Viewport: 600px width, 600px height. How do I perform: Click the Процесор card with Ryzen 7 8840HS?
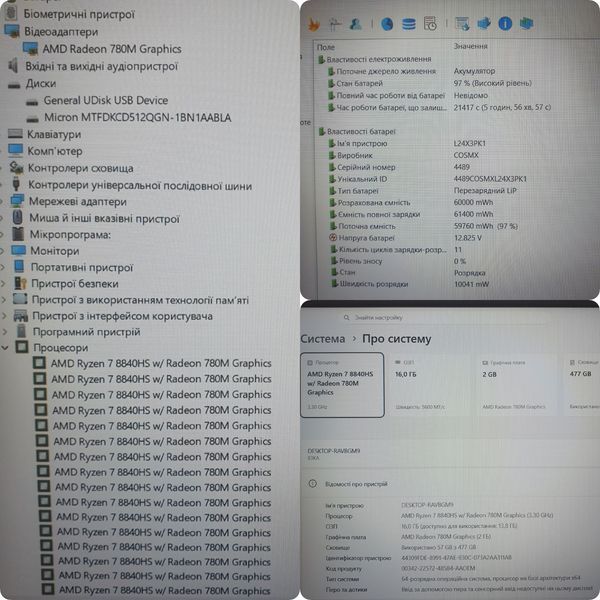pos(342,385)
